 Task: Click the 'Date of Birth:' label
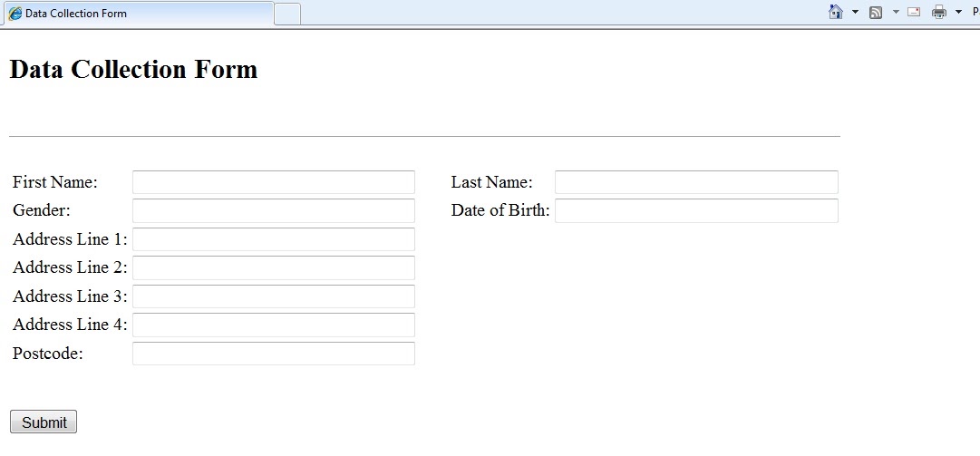tap(500, 210)
